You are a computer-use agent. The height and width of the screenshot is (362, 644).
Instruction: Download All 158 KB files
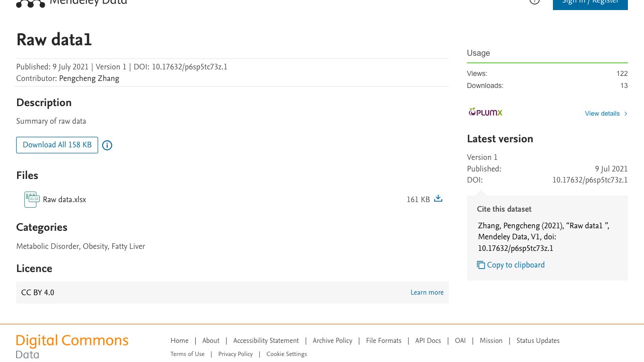point(57,145)
